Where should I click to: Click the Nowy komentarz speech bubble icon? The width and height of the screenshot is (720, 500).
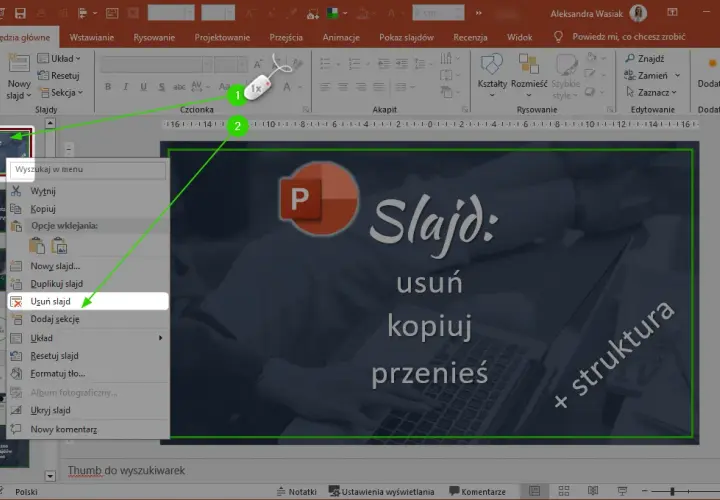coord(16,429)
